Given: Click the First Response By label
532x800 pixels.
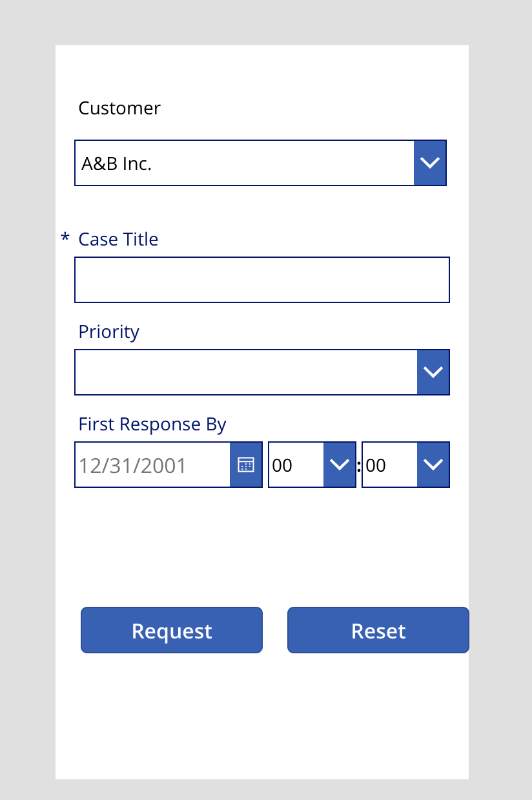Looking at the screenshot, I should (152, 424).
